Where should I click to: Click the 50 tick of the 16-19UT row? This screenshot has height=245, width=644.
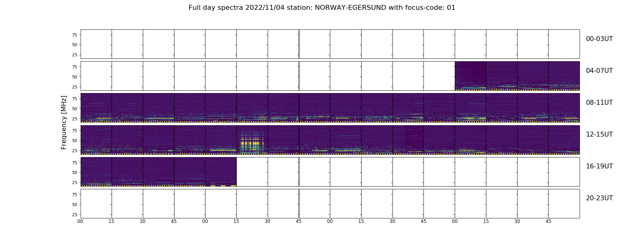pos(75,172)
